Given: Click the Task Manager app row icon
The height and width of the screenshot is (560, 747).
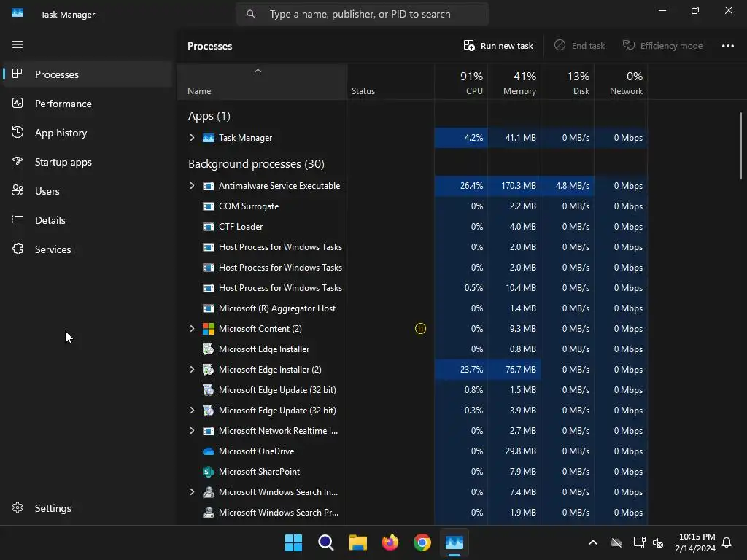Looking at the screenshot, I should [209, 138].
